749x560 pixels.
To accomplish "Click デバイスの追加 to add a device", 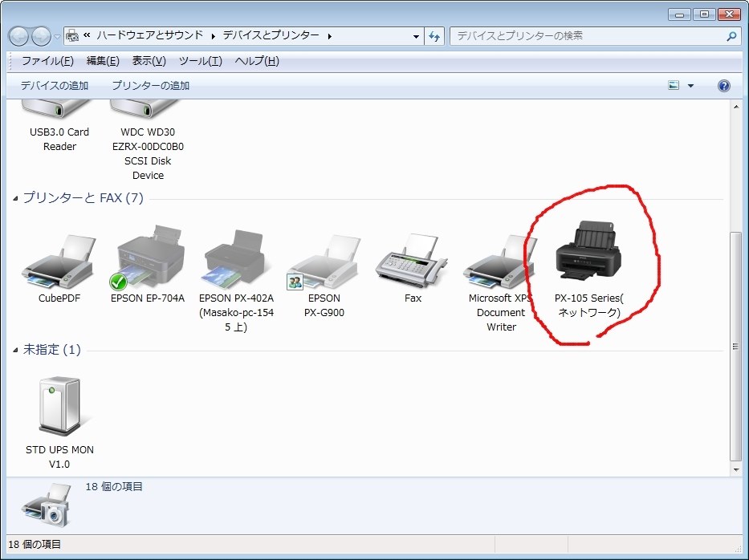I will pos(55,84).
